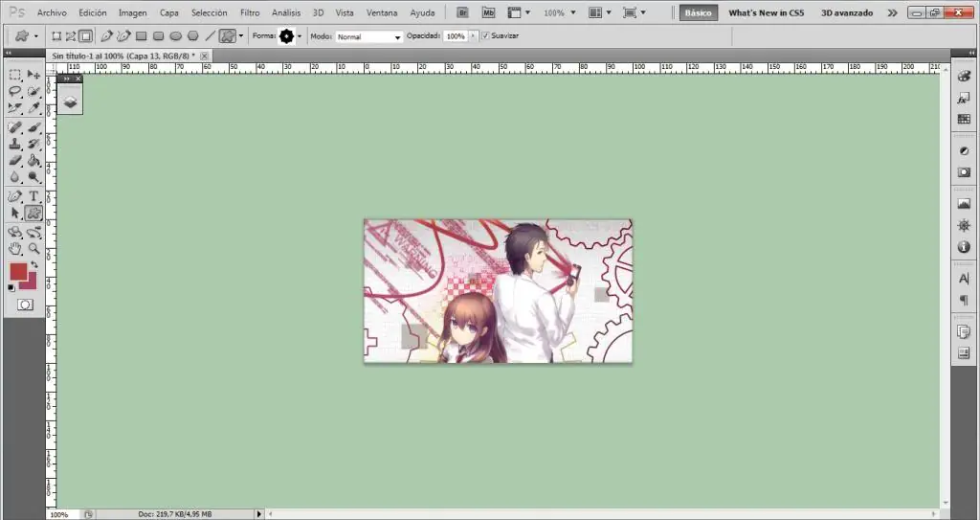Image resolution: width=980 pixels, height=520 pixels.
Task: Toggle the Suavizar checkbox
Action: click(485, 36)
